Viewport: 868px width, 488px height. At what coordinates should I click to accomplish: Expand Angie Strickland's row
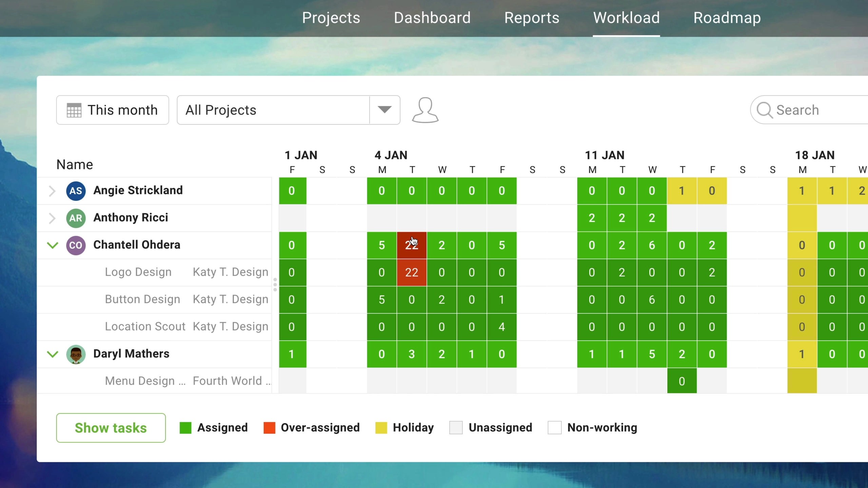click(x=53, y=190)
